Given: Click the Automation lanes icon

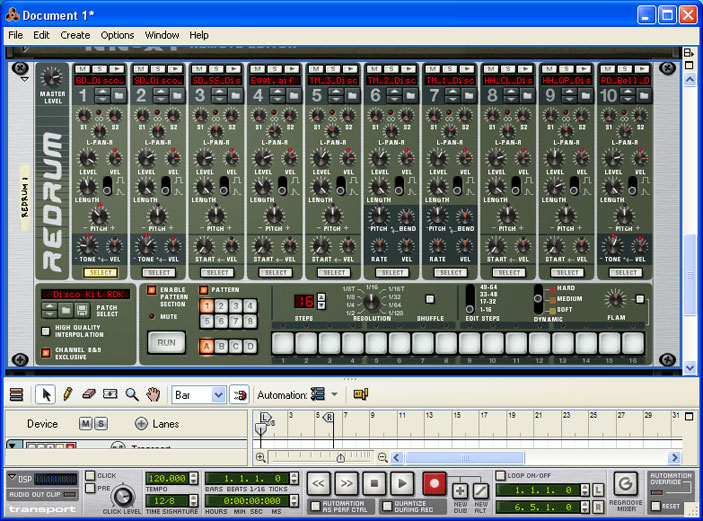Looking at the screenshot, I should pos(318,395).
